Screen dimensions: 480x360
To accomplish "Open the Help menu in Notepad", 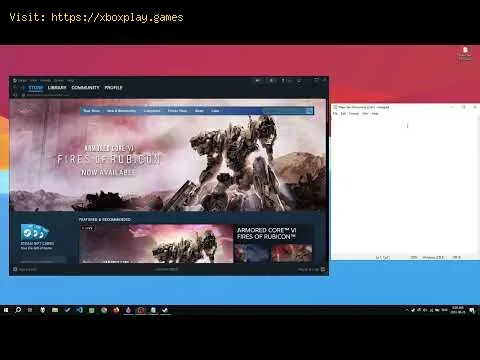I will [x=375, y=113].
